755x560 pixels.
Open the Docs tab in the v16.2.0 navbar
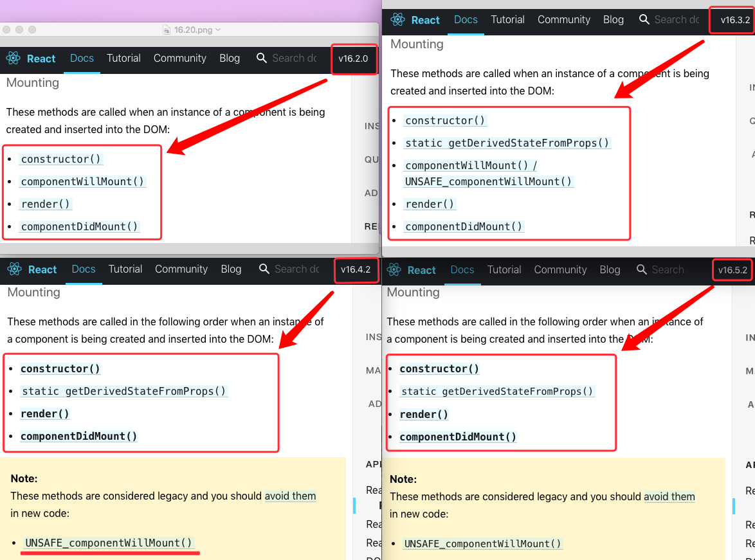(x=82, y=59)
